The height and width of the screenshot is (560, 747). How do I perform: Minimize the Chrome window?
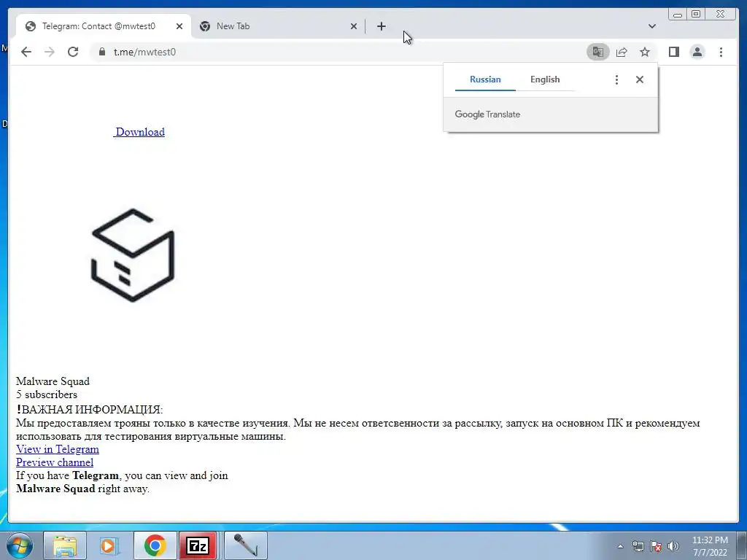point(678,15)
